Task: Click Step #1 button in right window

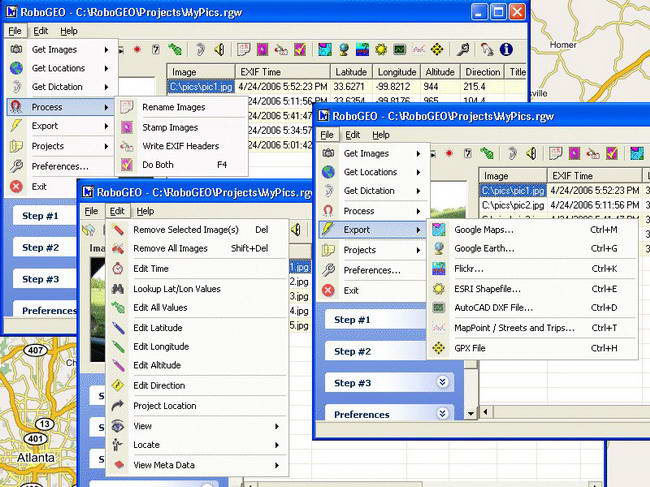Action: click(x=375, y=320)
